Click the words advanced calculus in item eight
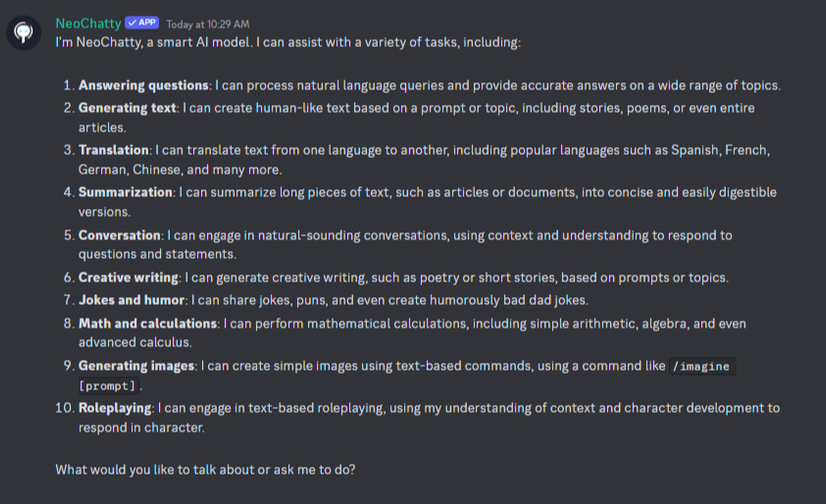The image size is (826, 504). tap(135, 343)
